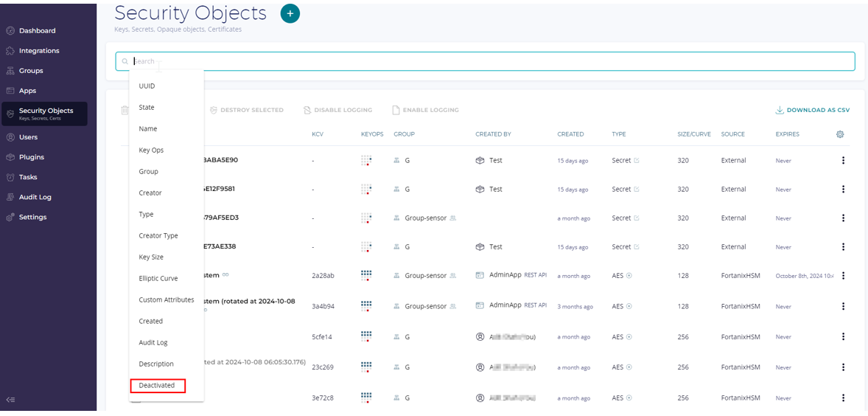
Task: Open actions menu for row with KCV 3a4b94
Action: [843, 306]
